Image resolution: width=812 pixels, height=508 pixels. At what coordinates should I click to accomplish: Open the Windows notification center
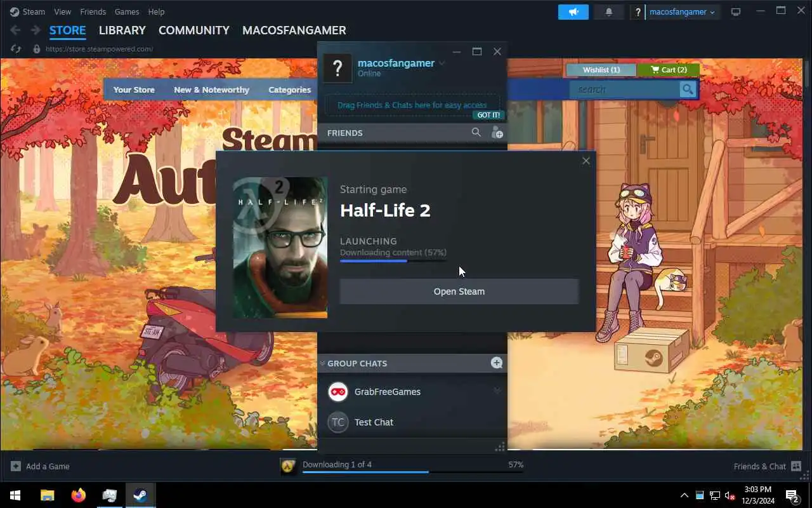[792, 495]
